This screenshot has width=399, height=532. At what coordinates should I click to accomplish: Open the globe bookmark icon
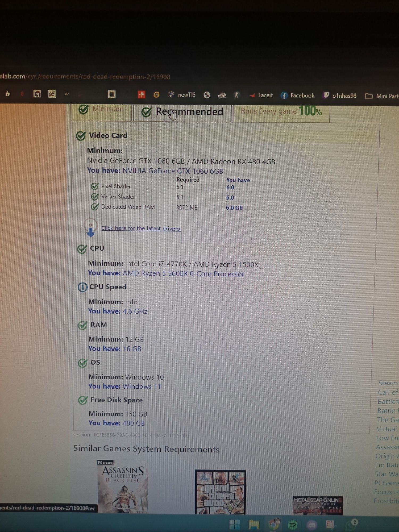207,95
